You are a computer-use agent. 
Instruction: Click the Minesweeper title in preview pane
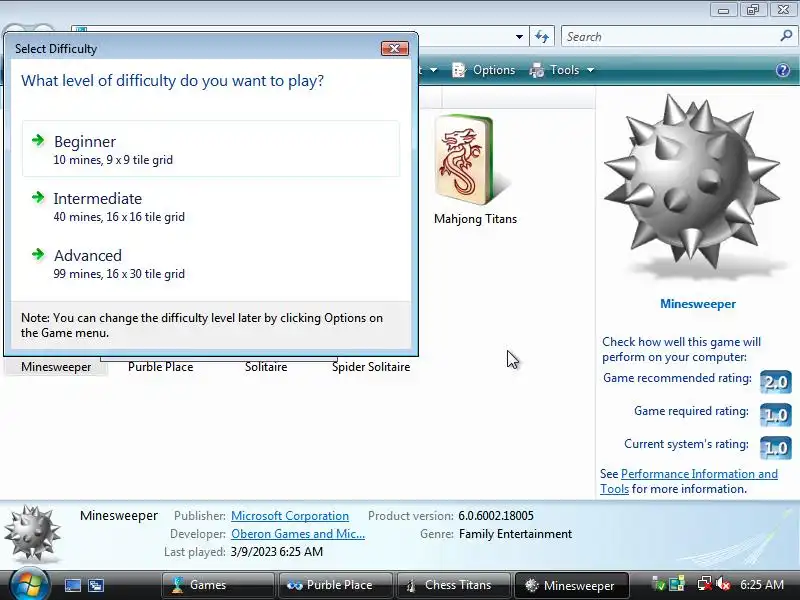point(698,304)
